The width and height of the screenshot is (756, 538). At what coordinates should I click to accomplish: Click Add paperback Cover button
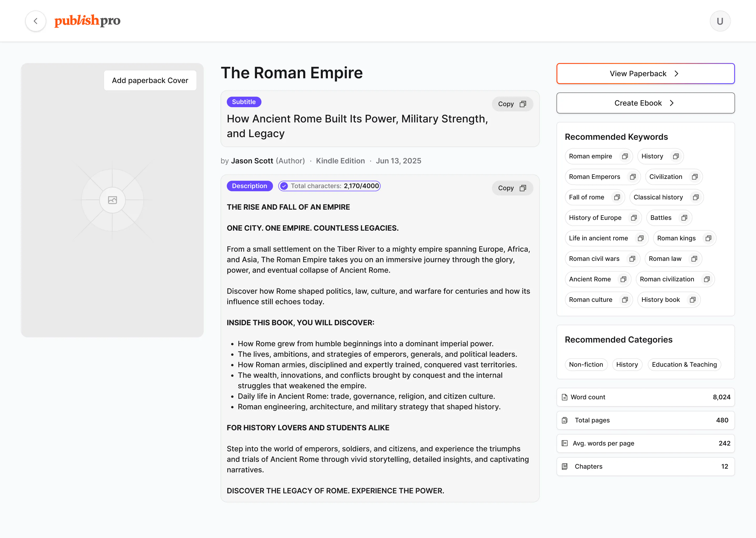tap(150, 80)
